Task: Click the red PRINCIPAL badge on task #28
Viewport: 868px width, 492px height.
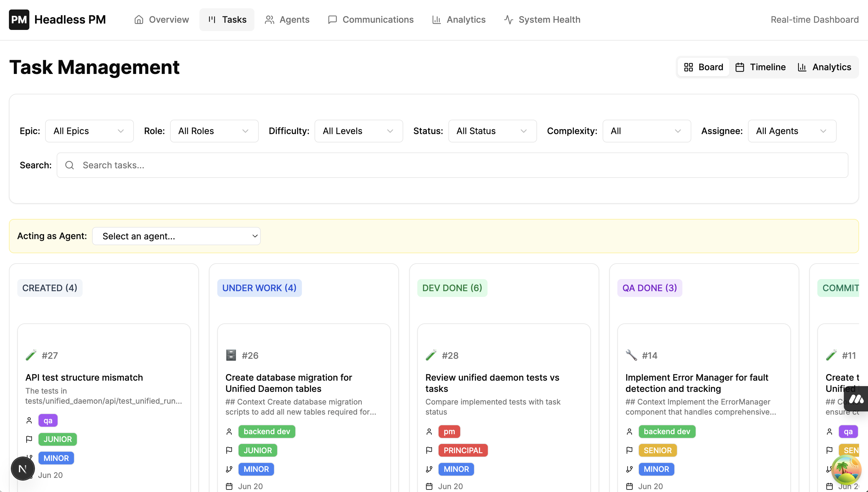Action: (463, 451)
